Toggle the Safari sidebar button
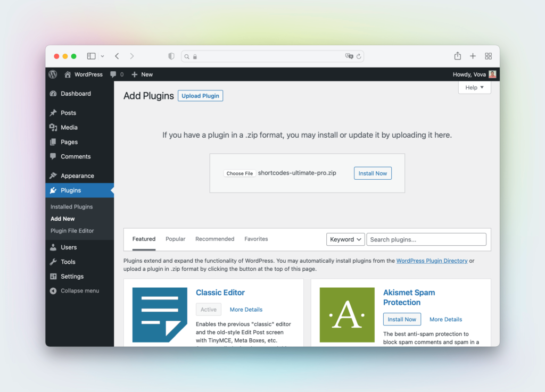This screenshot has height=392, width=545. pyautogui.click(x=92, y=56)
